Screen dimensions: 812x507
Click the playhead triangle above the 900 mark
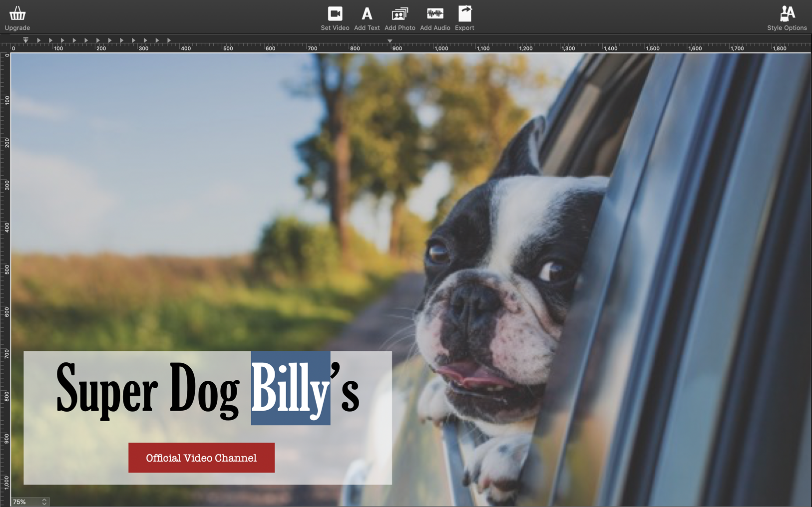point(390,42)
